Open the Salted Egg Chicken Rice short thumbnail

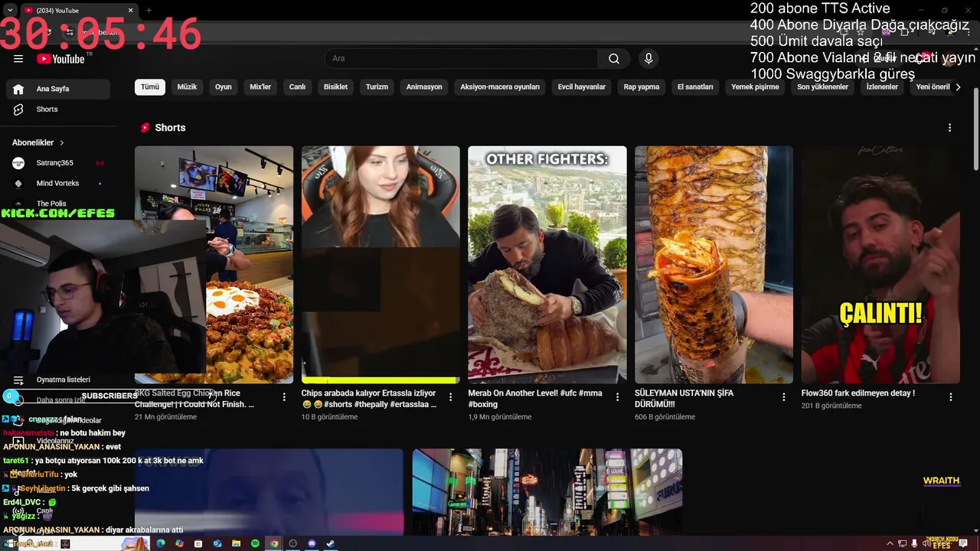click(x=214, y=265)
